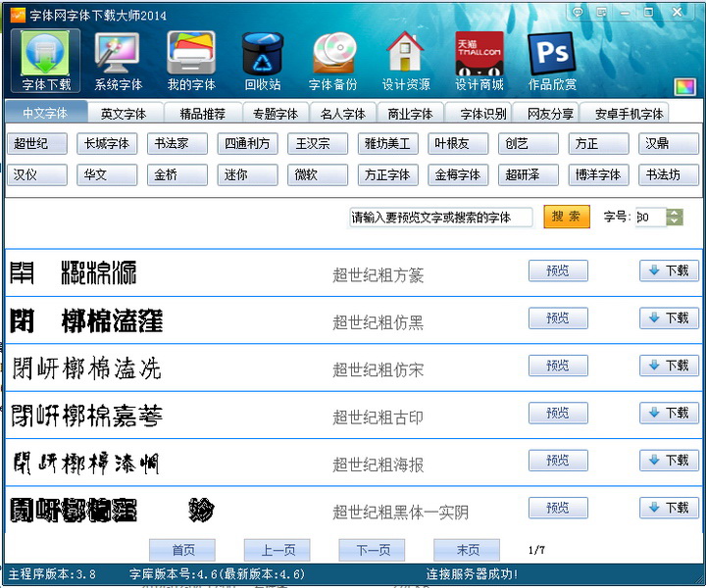Click the orange 搜索 search button
The width and height of the screenshot is (706, 588).
tap(567, 217)
